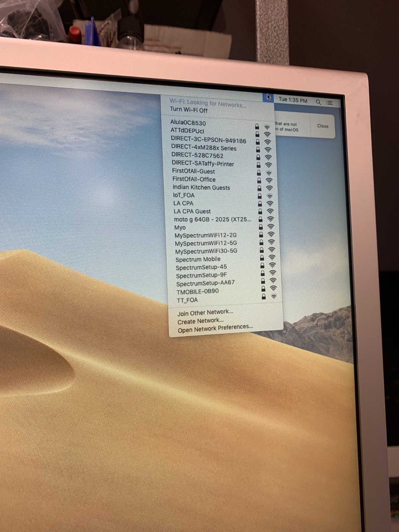Click signal icon beside DIRECT-528C7562
Viewport: 399px width, 532px height.
click(x=268, y=157)
